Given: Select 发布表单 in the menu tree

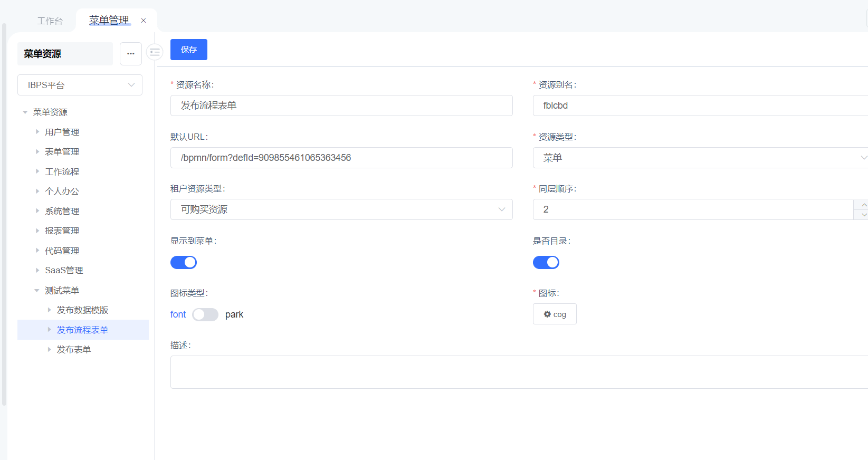Looking at the screenshot, I should tap(74, 350).
